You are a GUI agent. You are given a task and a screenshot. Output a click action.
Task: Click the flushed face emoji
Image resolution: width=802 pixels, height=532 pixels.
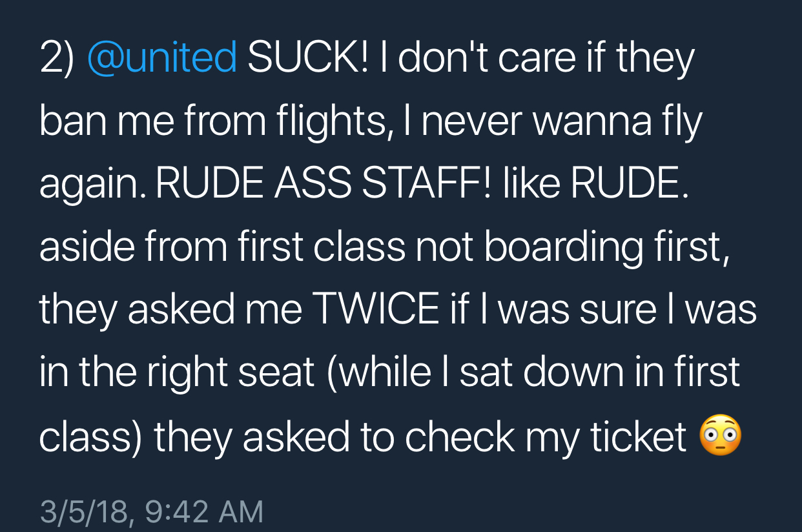721,437
